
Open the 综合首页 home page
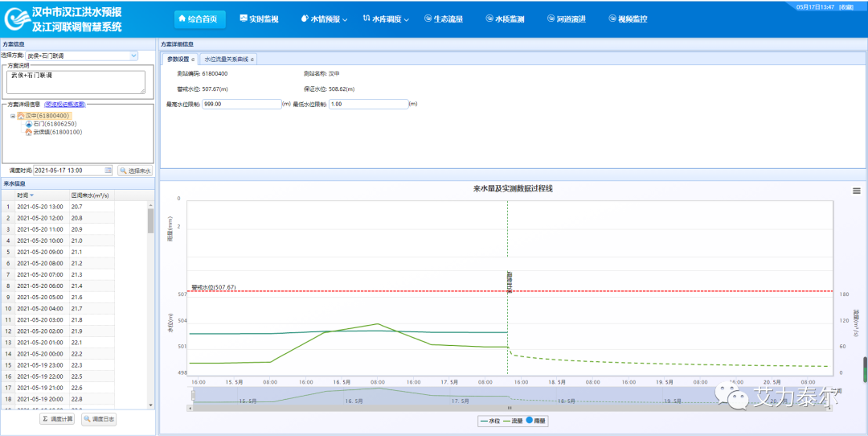pyautogui.click(x=199, y=19)
